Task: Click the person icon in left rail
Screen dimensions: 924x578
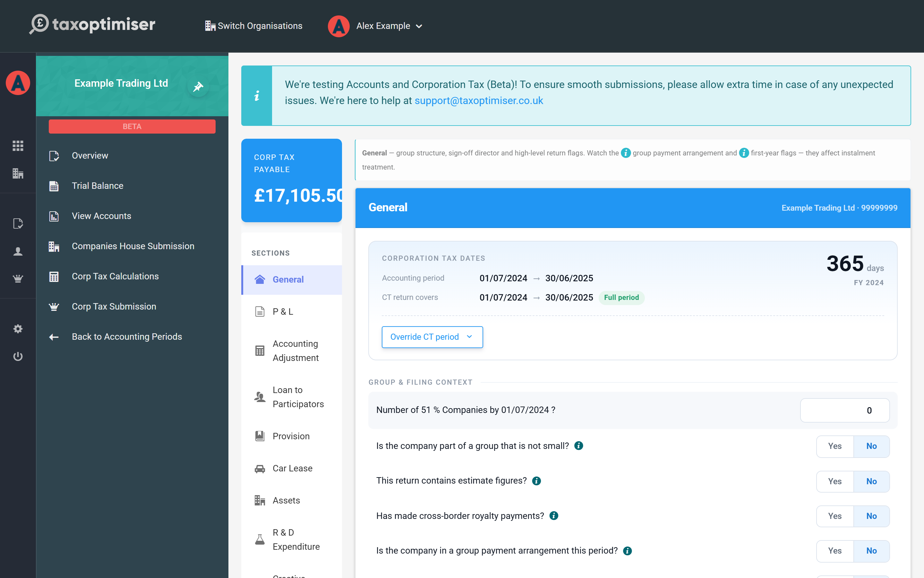Action: (18, 251)
